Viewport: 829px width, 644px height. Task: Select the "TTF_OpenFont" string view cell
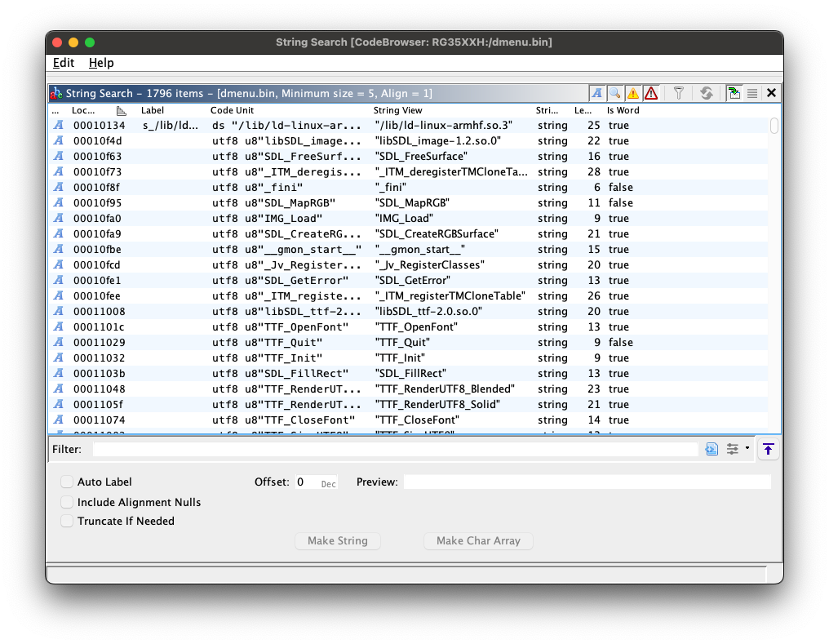416,326
